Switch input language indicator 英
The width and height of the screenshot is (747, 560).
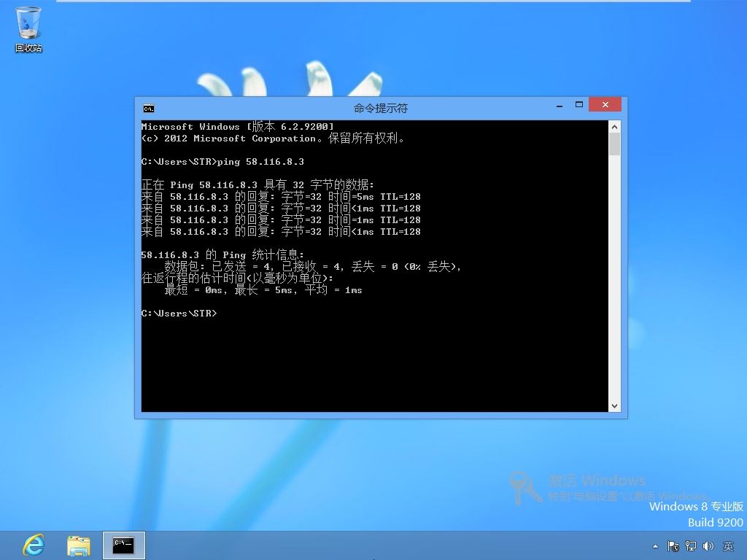coord(728,546)
